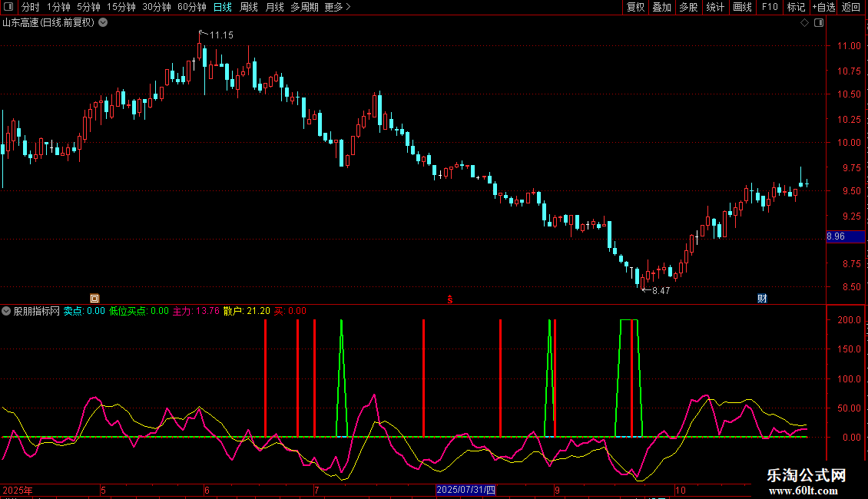The image size is (868, 499).
Task: Toggle the 标记 mark option
Action: pyautogui.click(x=796, y=7)
